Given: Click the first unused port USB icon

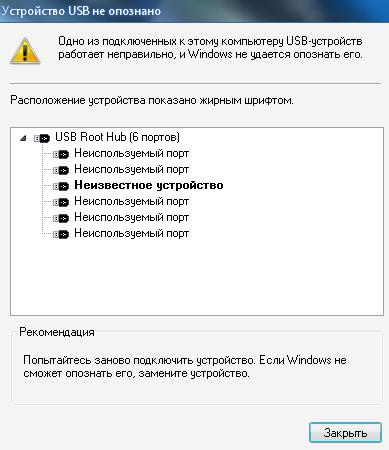Looking at the screenshot, I should (x=61, y=154).
